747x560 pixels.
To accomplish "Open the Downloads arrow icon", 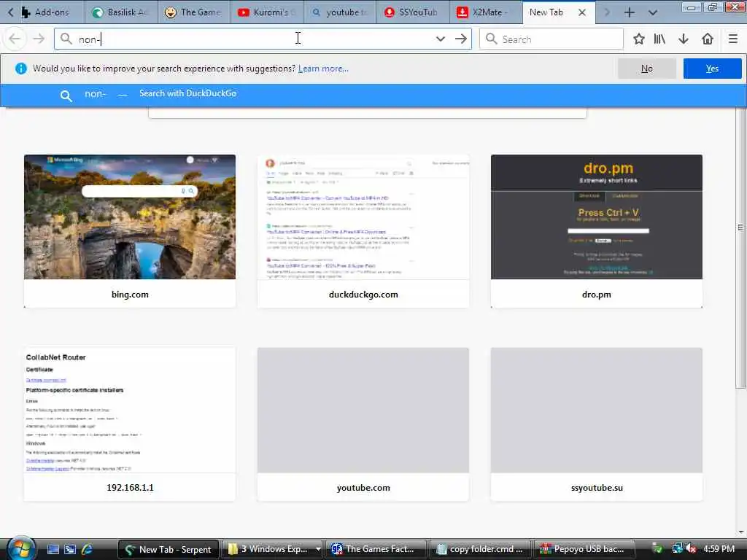I will pos(684,39).
